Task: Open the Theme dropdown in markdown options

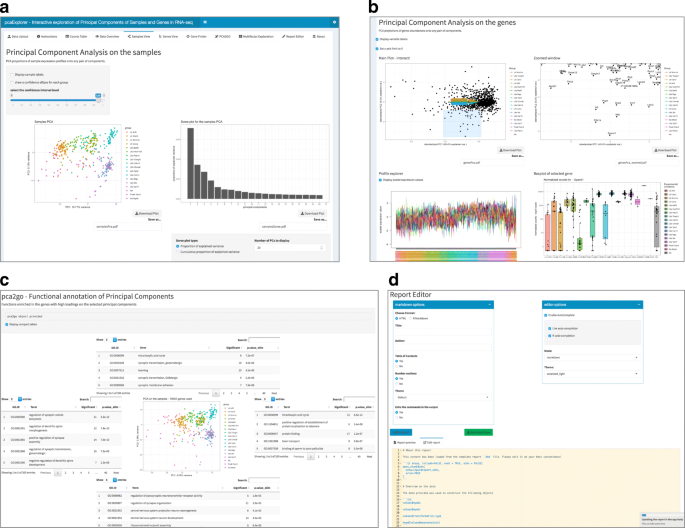Action: 443,397
